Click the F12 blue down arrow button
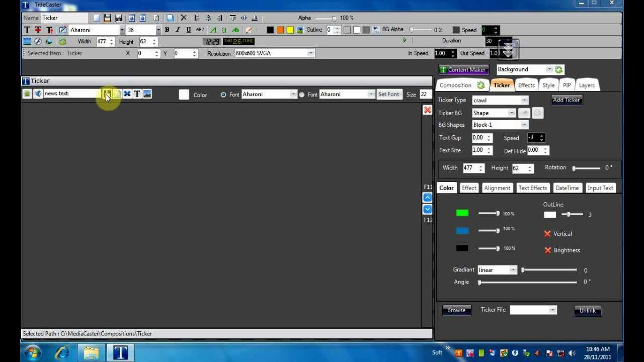The width and height of the screenshot is (644, 362). point(427,210)
